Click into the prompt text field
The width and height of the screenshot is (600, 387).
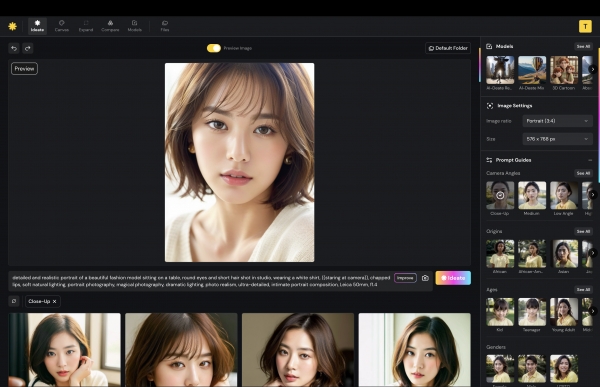201,281
